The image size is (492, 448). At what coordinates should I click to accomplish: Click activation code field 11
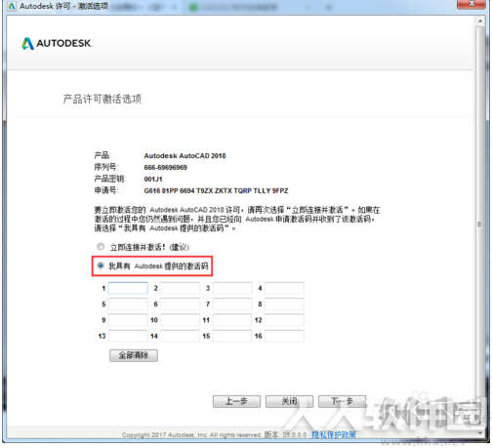pyautogui.click(x=232, y=320)
